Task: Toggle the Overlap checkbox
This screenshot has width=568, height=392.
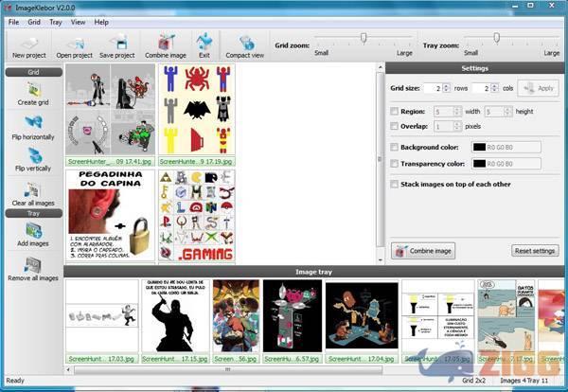Action: 394,125
